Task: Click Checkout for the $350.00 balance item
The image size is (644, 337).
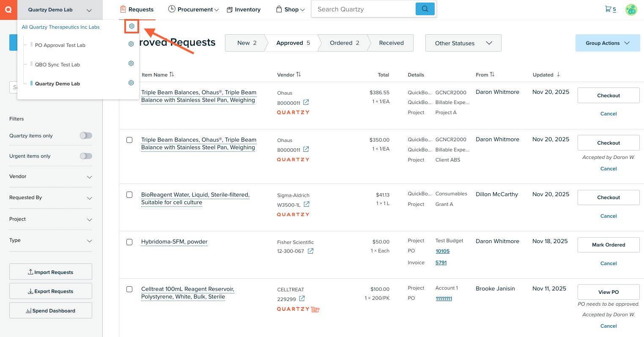Action: click(608, 143)
